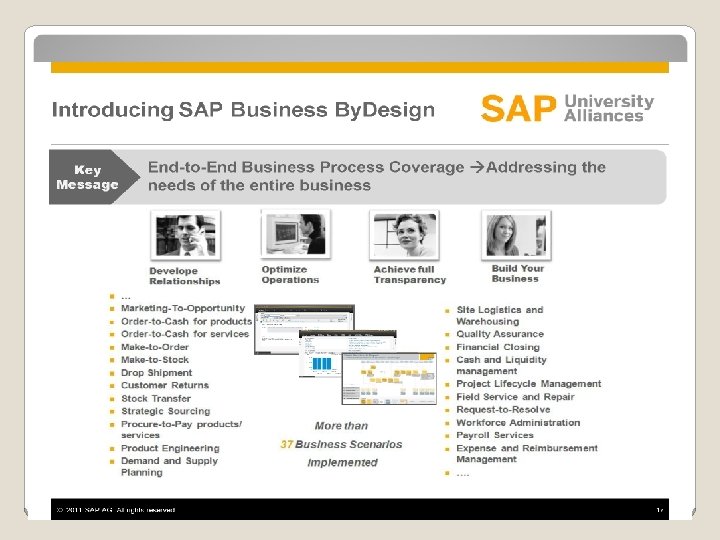The width and height of the screenshot is (720, 540).
Task: Select the Build Your Business photo
Action: pos(516,235)
